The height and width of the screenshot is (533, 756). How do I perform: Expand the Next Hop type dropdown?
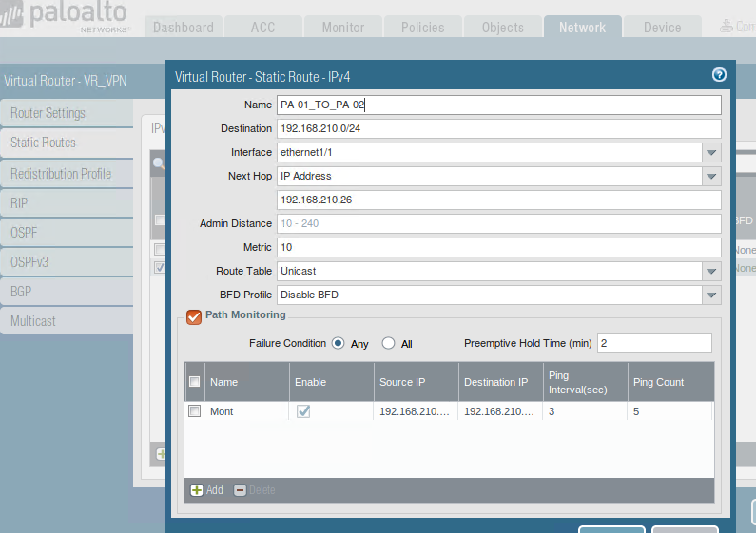pos(711,176)
